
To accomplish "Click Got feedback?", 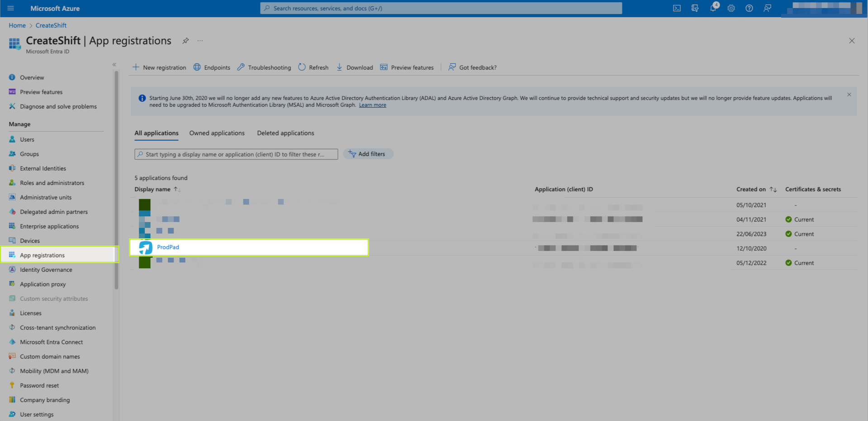I will (x=472, y=67).
